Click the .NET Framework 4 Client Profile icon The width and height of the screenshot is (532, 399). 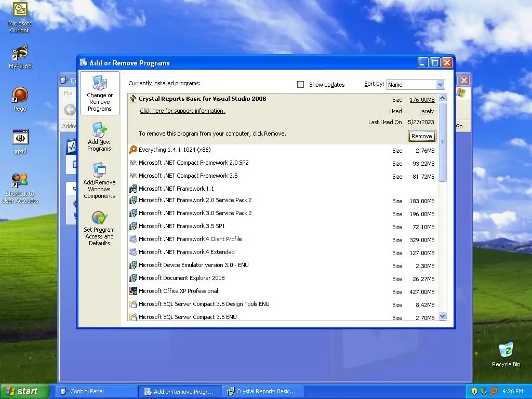click(x=133, y=239)
